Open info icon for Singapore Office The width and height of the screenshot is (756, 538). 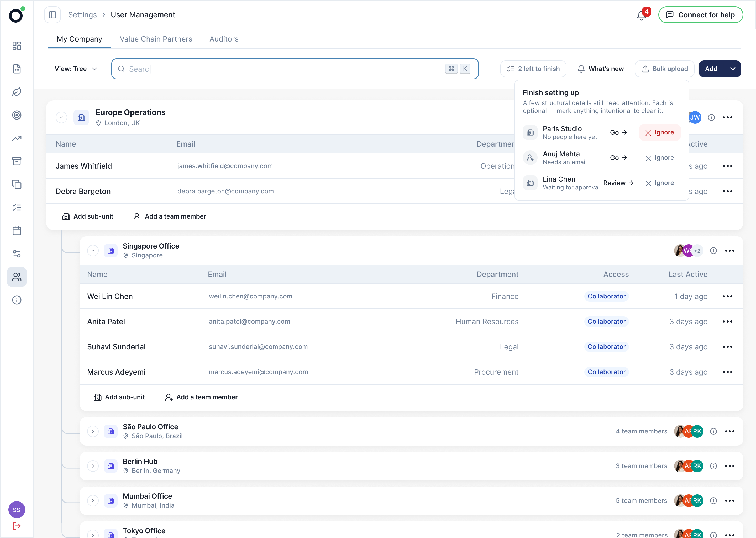(713, 251)
